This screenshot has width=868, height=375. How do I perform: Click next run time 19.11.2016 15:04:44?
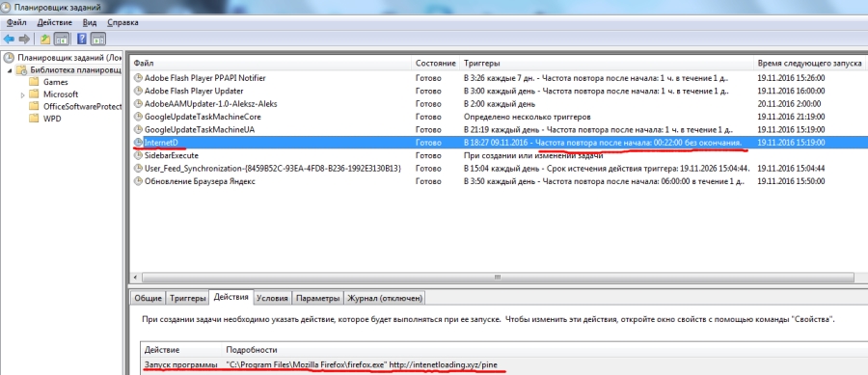tap(791, 168)
